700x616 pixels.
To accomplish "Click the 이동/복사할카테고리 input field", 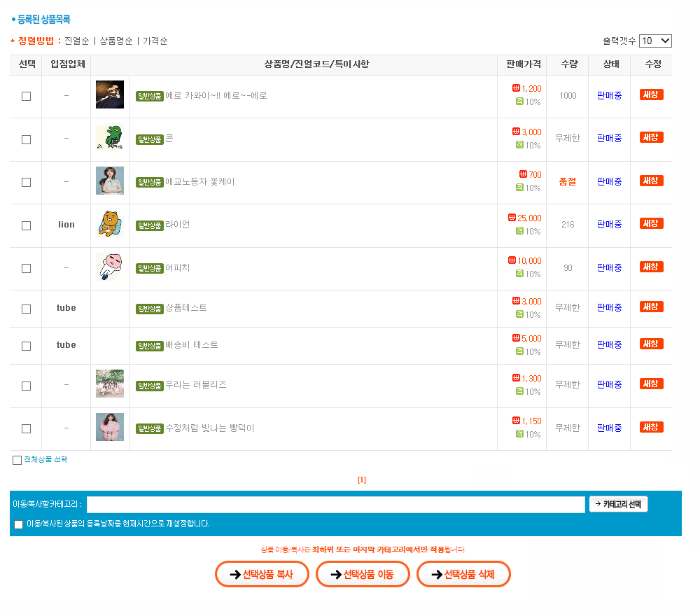I will (335, 504).
